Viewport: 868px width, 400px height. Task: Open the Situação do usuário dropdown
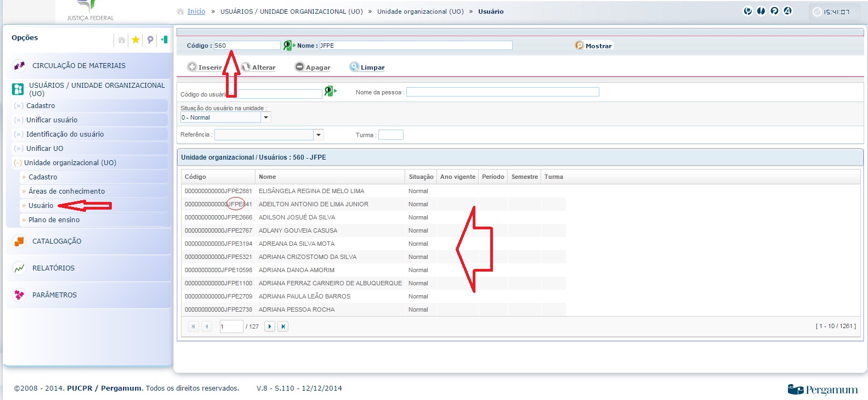coord(266,117)
